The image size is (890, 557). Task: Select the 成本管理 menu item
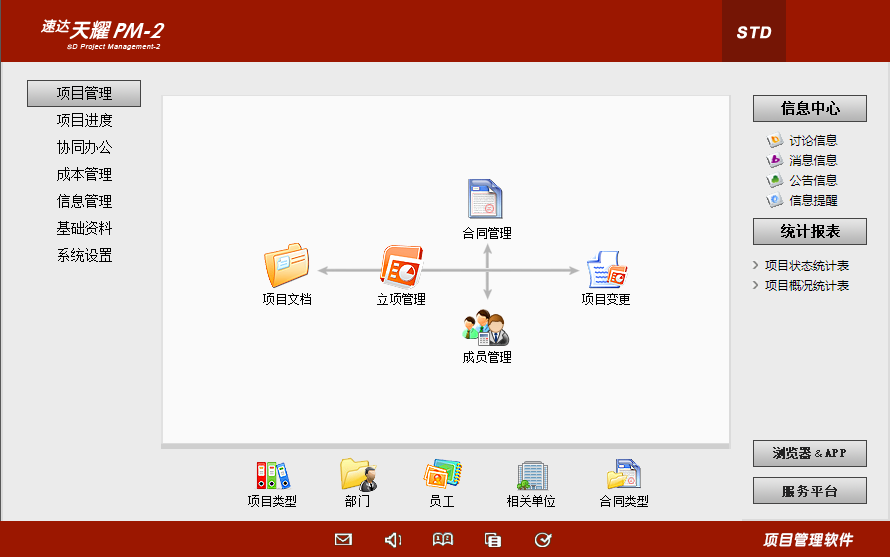[84, 175]
